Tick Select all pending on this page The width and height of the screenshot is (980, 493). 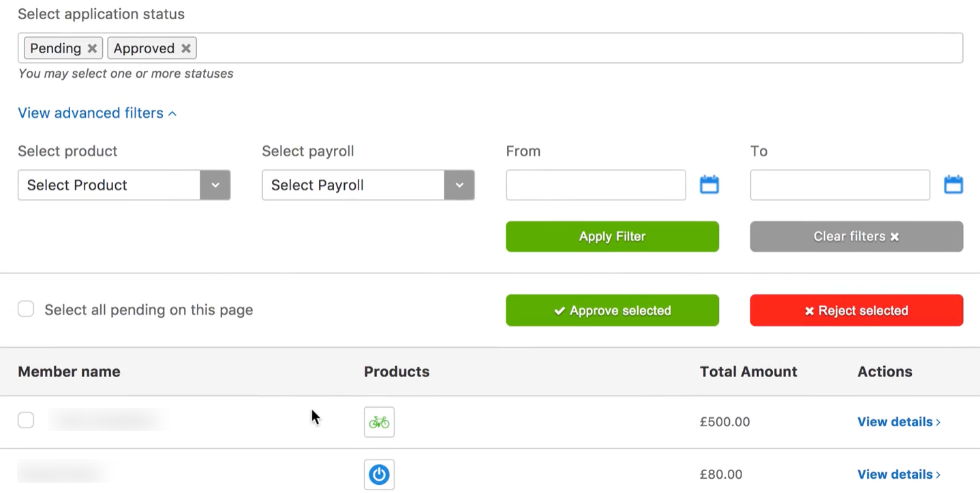click(x=26, y=310)
